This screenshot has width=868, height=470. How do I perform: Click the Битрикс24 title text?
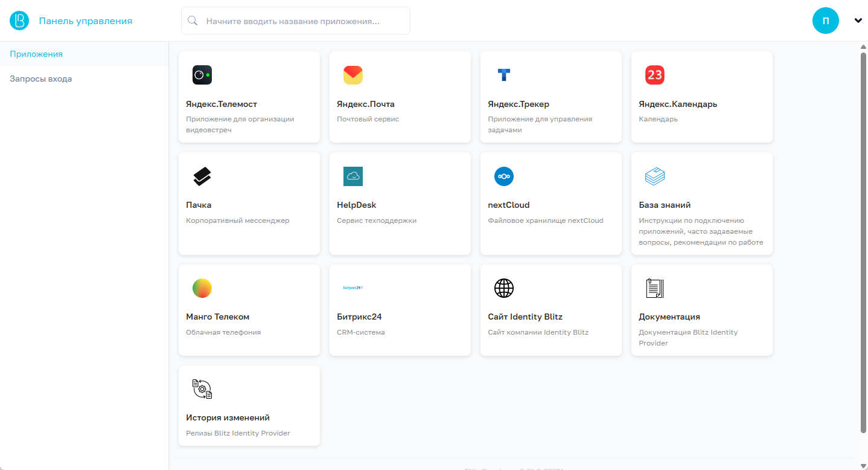click(359, 317)
